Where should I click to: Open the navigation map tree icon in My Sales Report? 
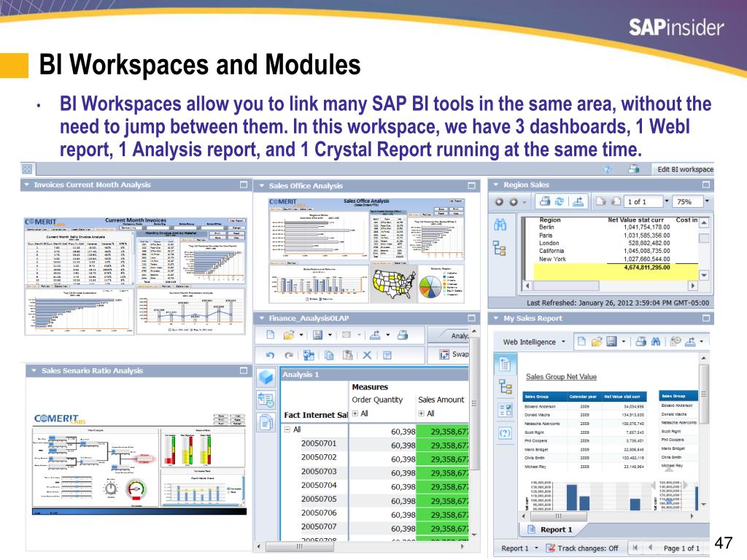[x=505, y=386]
